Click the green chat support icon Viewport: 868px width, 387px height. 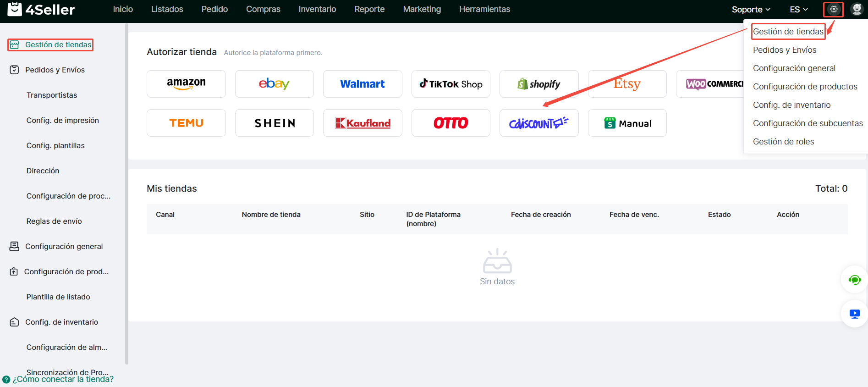coord(855,280)
